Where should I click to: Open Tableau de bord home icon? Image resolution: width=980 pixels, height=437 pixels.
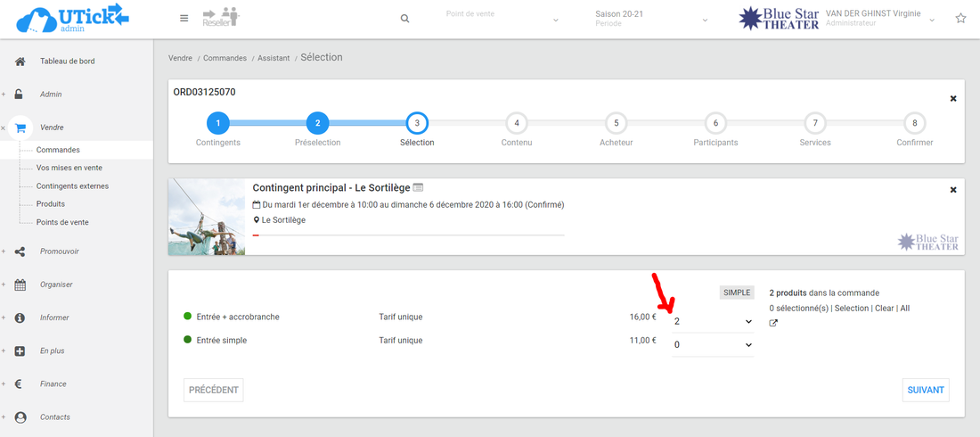(20, 62)
